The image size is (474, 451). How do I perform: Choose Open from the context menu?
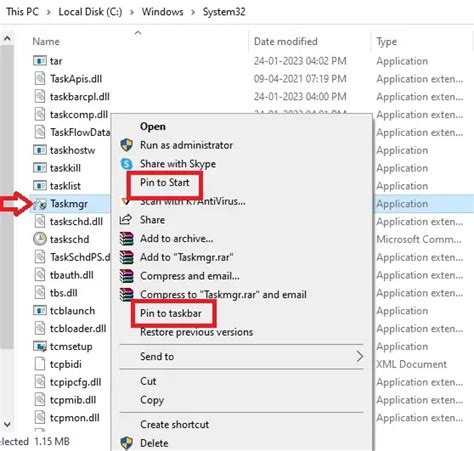coord(153,127)
